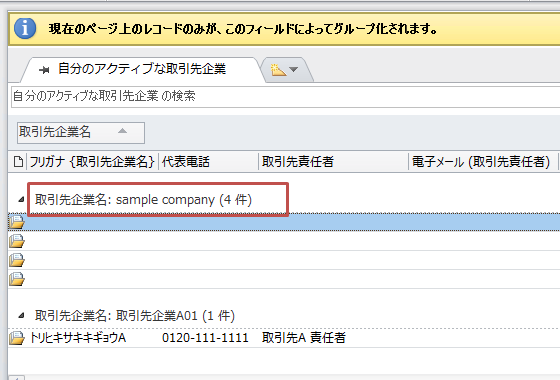Click the search box 自分のアクティブな取引先企業 の検索
This screenshot has height=380, width=560.
pyautogui.click(x=286, y=96)
